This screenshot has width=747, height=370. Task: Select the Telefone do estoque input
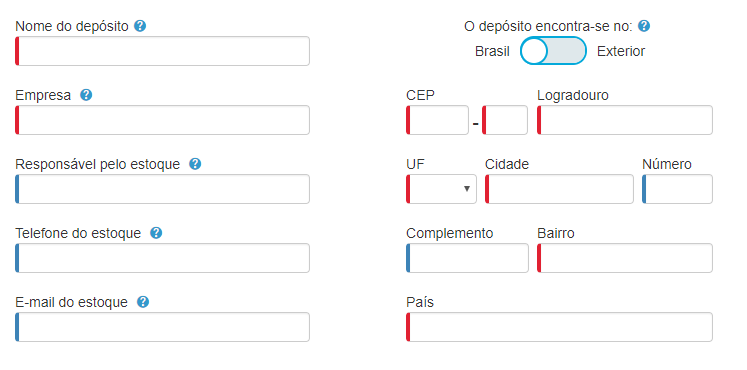(x=162, y=258)
